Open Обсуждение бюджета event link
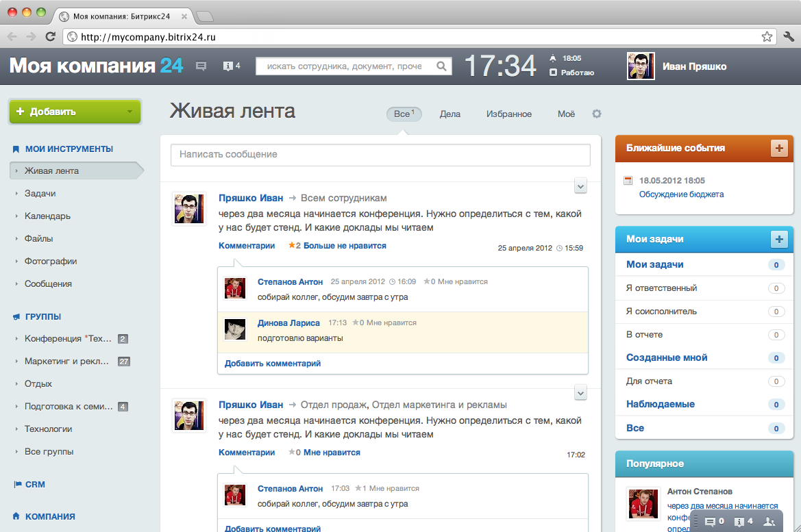The height and width of the screenshot is (532, 801). 682,194
